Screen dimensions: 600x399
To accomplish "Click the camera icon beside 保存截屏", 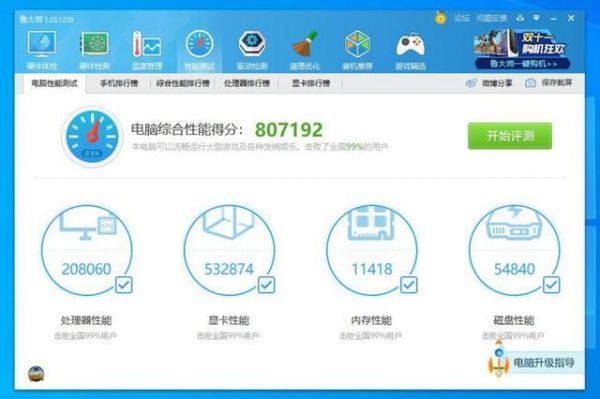I will point(530,83).
